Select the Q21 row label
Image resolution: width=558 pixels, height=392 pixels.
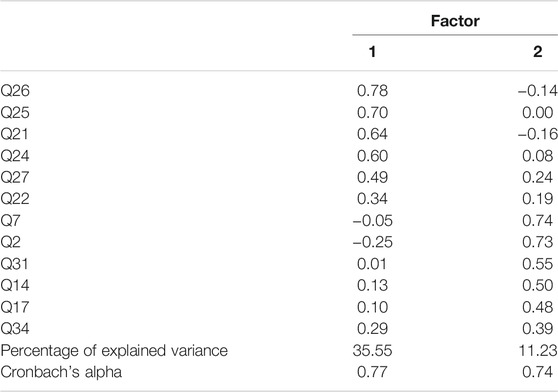(x=15, y=134)
